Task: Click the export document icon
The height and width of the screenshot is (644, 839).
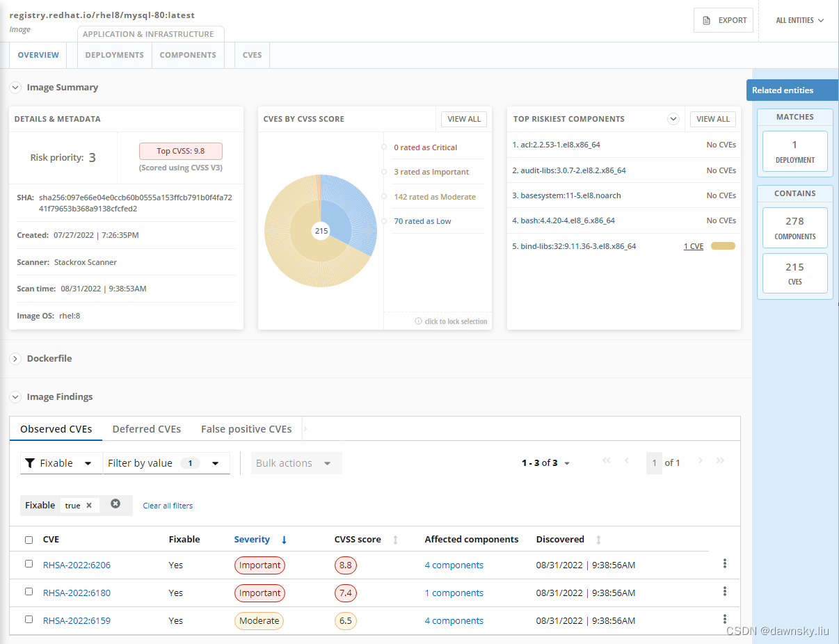Action: pos(707,20)
